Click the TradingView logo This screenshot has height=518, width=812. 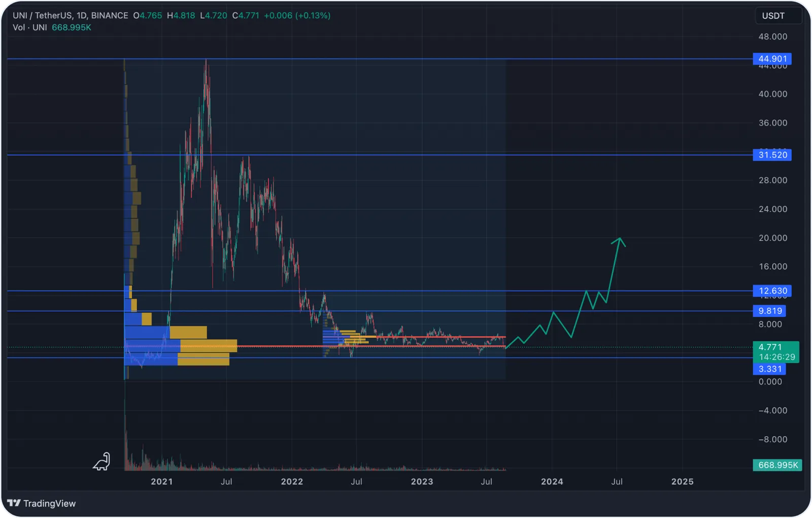tap(41, 503)
